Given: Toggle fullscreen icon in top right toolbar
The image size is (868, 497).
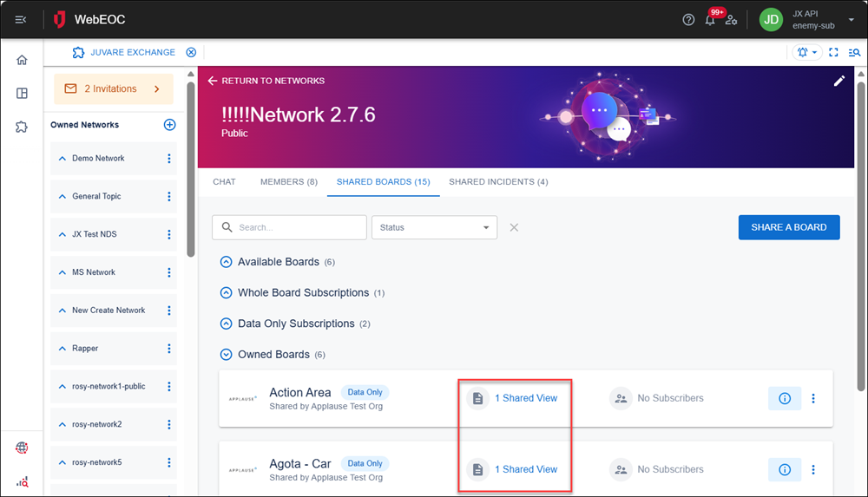Looking at the screenshot, I should [833, 52].
